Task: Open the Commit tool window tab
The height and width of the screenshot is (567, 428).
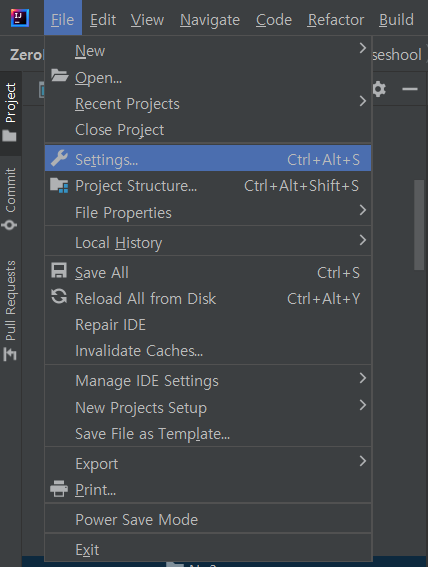Action: click(x=10, y=198)
